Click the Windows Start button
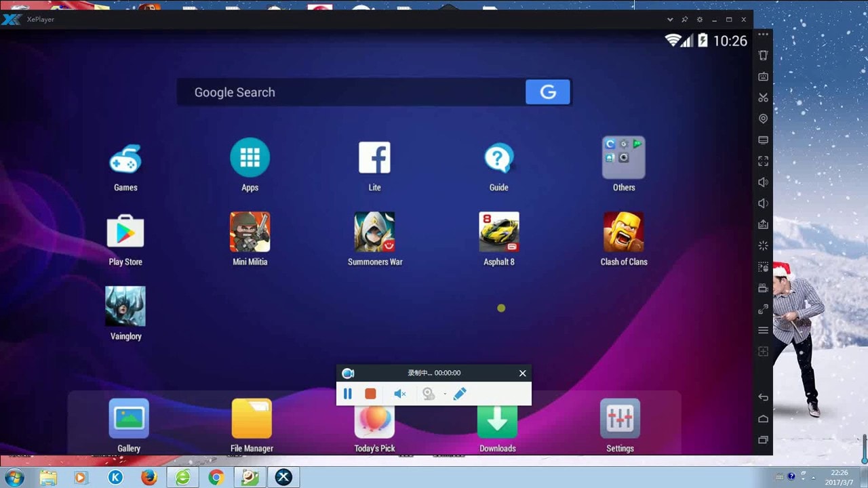Image resolution: width=868 pixels, height=488 pixels. pos(14,477)
